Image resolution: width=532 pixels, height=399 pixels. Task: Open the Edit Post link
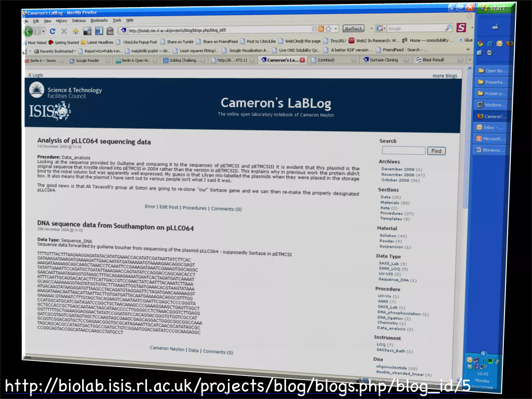(x=169, y=207)
